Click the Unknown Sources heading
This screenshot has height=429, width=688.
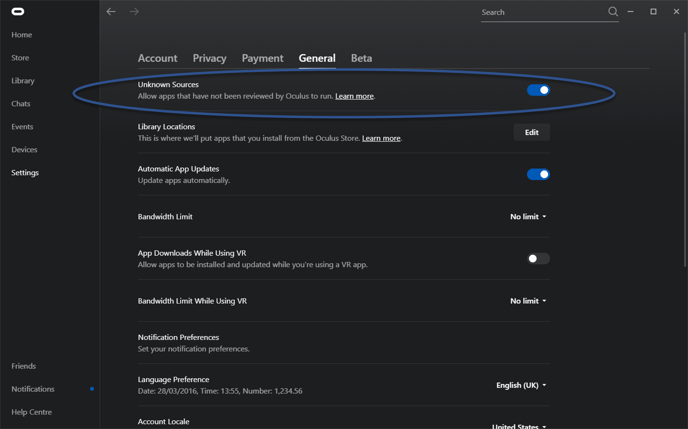click(x=168, y=84)
